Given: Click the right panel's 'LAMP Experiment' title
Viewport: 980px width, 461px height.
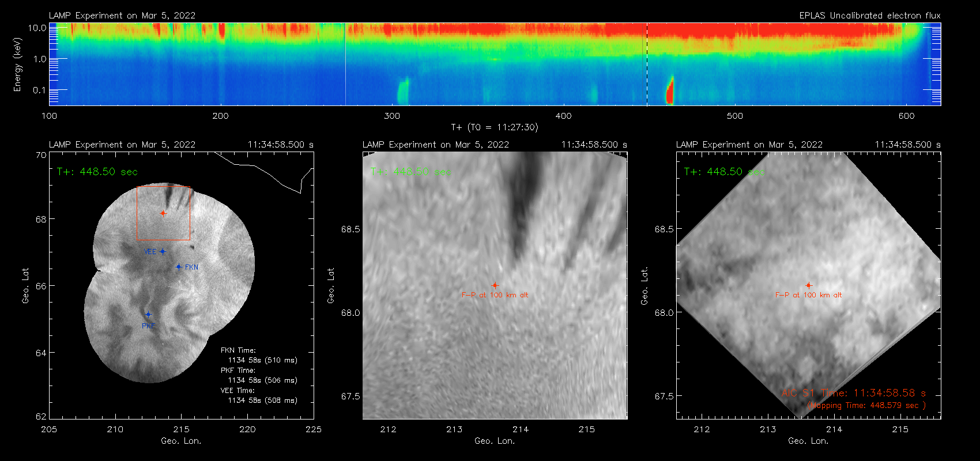Looking at the screenshot, I should 749,145.
